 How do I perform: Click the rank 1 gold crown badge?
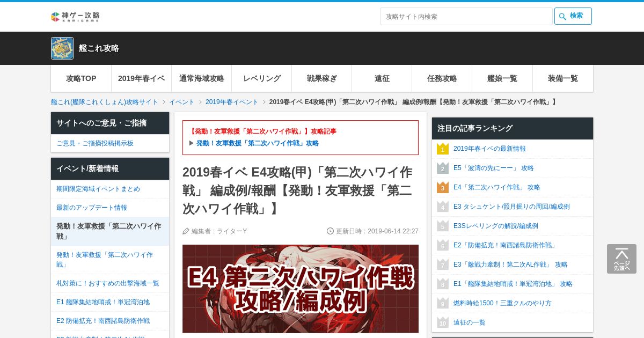(x=443, y=149)
